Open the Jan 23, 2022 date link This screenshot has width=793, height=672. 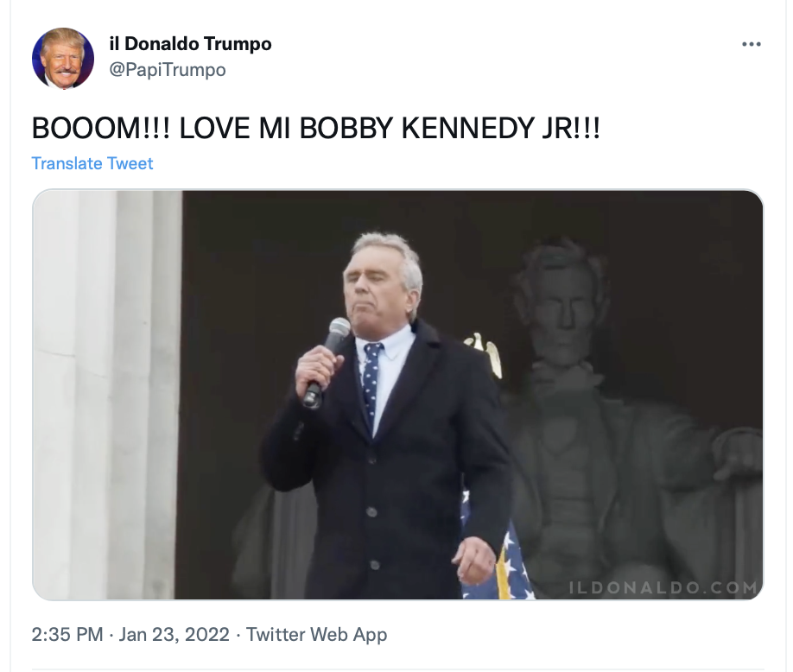point(174,634)
